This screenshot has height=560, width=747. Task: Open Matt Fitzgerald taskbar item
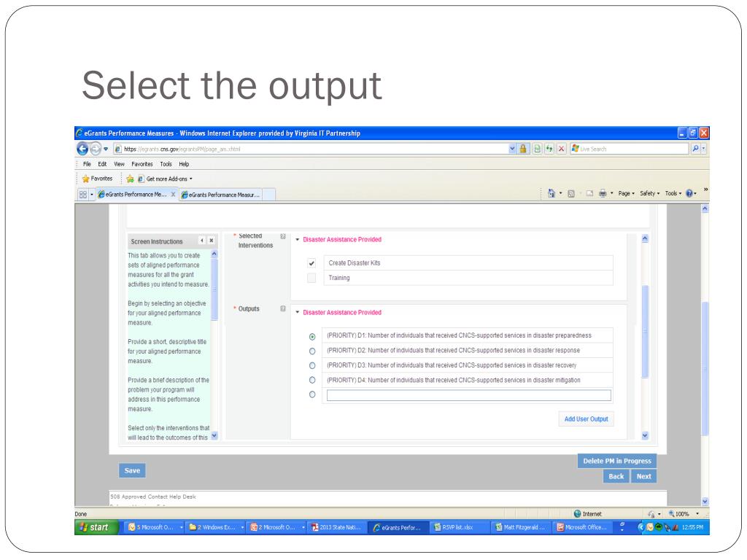pos(520,528)
